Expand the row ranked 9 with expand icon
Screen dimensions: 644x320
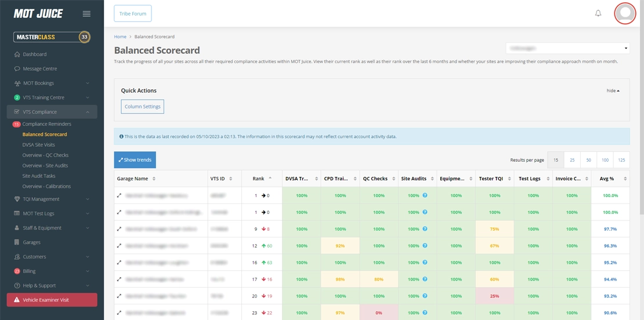click(x=119, y=229)
